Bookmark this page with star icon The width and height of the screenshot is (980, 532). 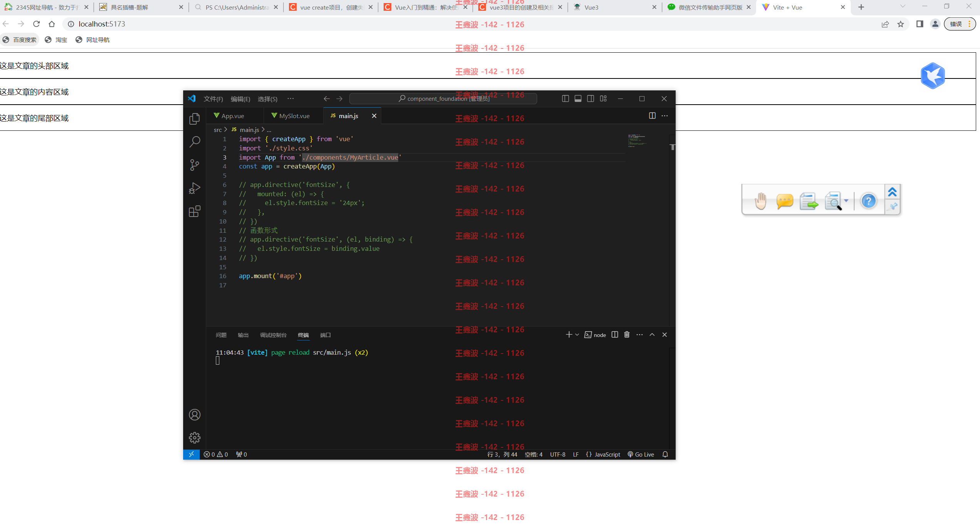click(901, 24)
